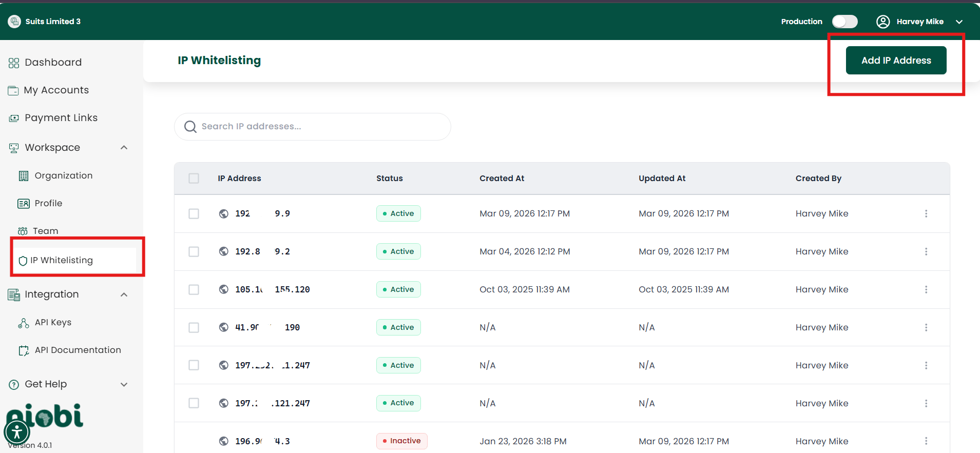The image size is (980, 453).
Task: Check the box for IP ending .121.247
Action: tap(194, 403)
